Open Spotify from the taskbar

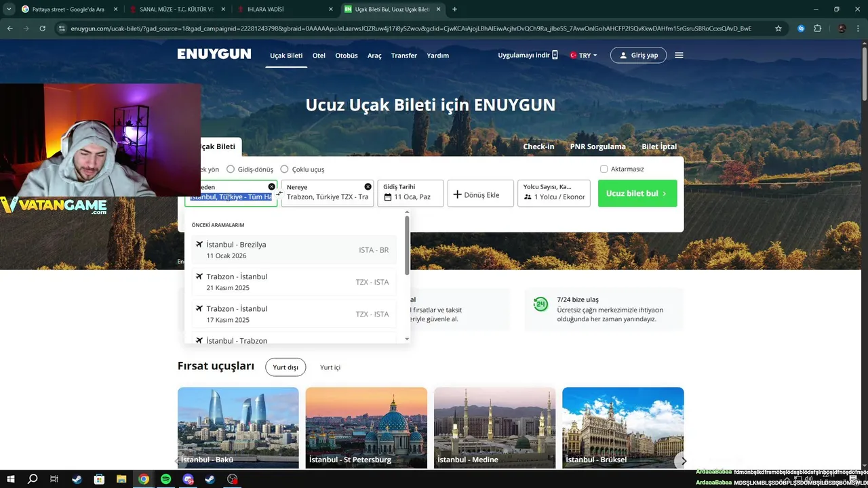click(166, 479)
